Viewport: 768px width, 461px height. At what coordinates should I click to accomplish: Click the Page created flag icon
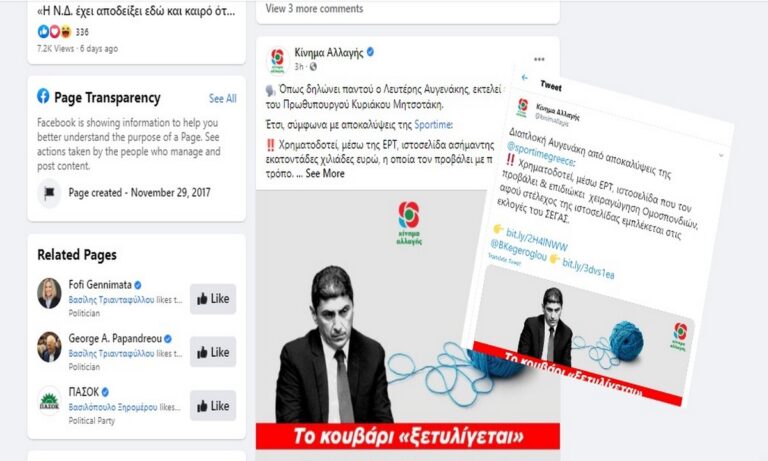[49, 193]
